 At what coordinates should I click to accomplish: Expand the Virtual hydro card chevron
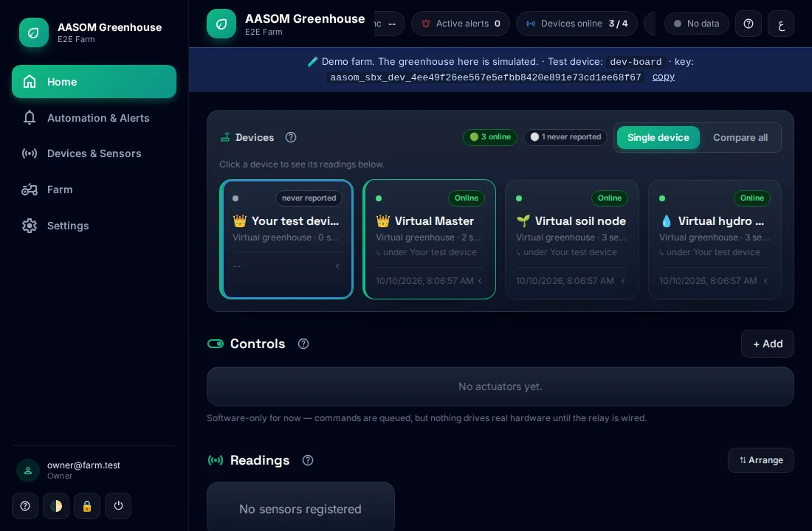pos(765,281)
